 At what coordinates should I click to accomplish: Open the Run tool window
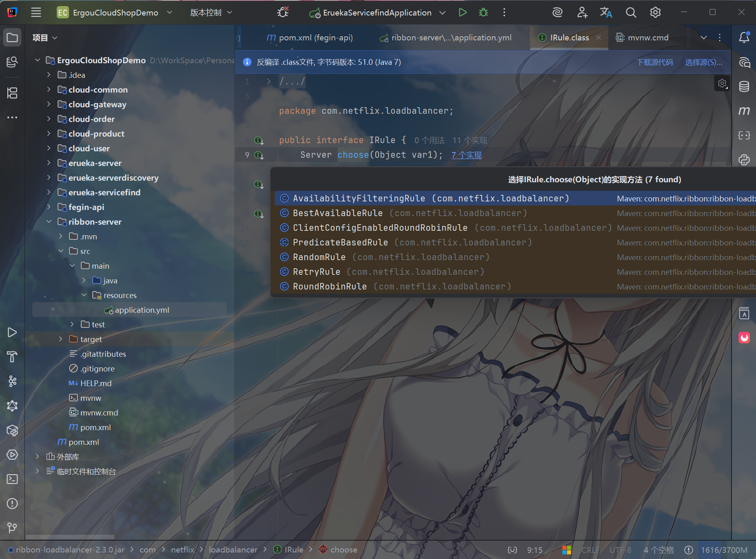pyautogui.click(x=12, y=332)
